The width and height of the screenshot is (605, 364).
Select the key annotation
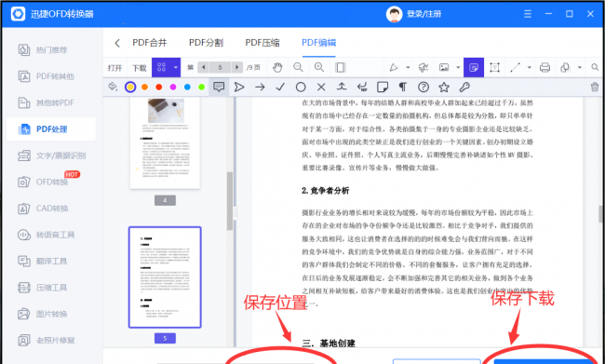coord(464,88)
